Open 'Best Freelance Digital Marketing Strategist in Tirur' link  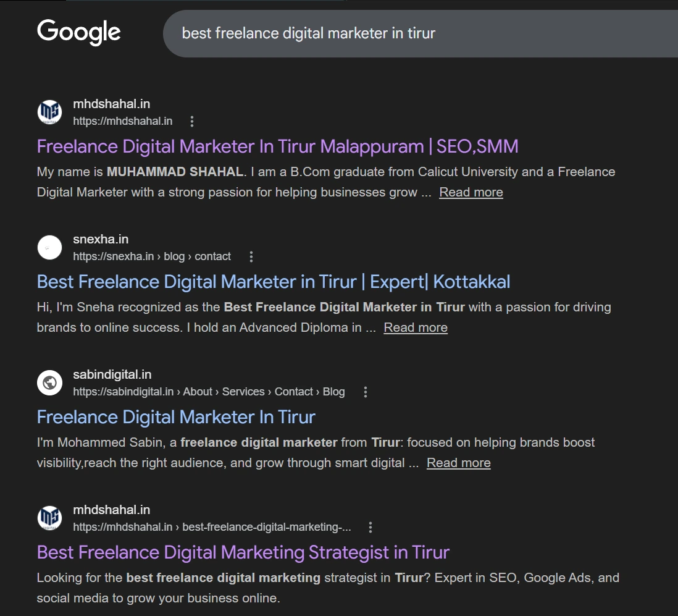click(243, 552)
